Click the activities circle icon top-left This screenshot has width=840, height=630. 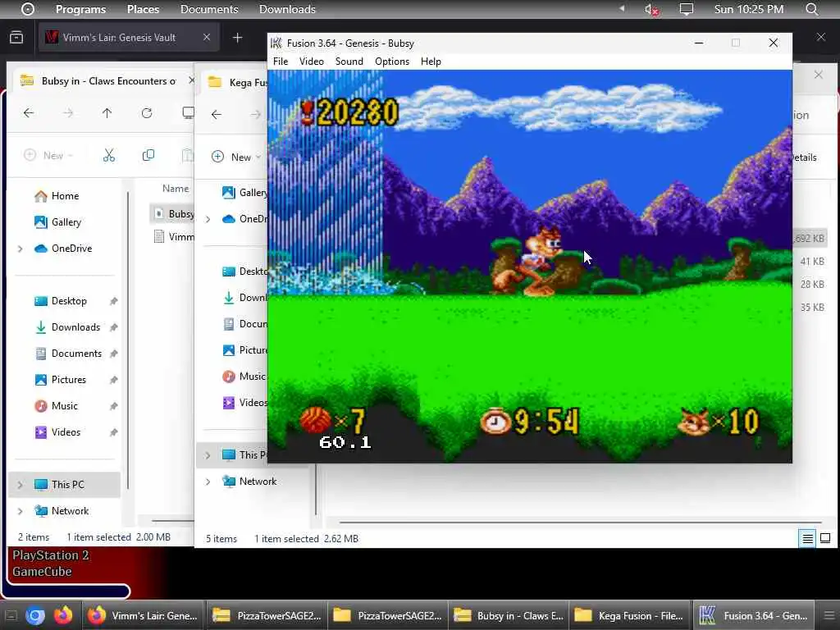(x=27, y=9)
